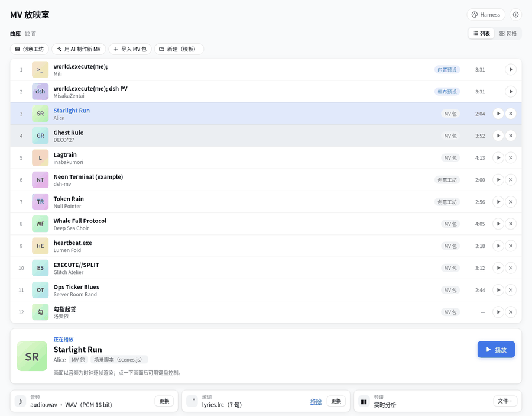
Task: Remove Starlight Run from the library
Action: point(511,114)
